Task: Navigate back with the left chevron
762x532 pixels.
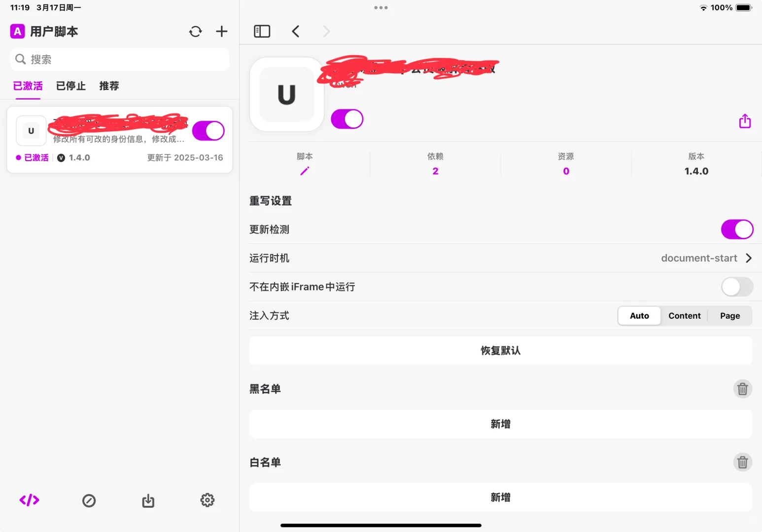Action: (295, 31)
